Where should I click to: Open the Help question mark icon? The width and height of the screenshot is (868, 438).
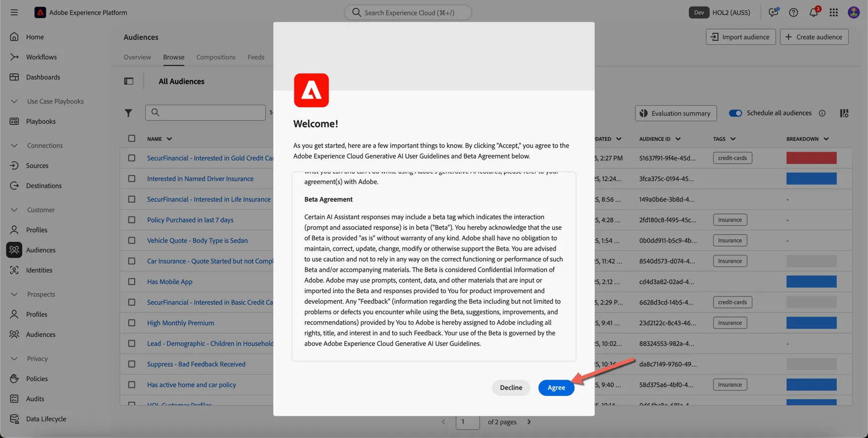coord(794,13)
